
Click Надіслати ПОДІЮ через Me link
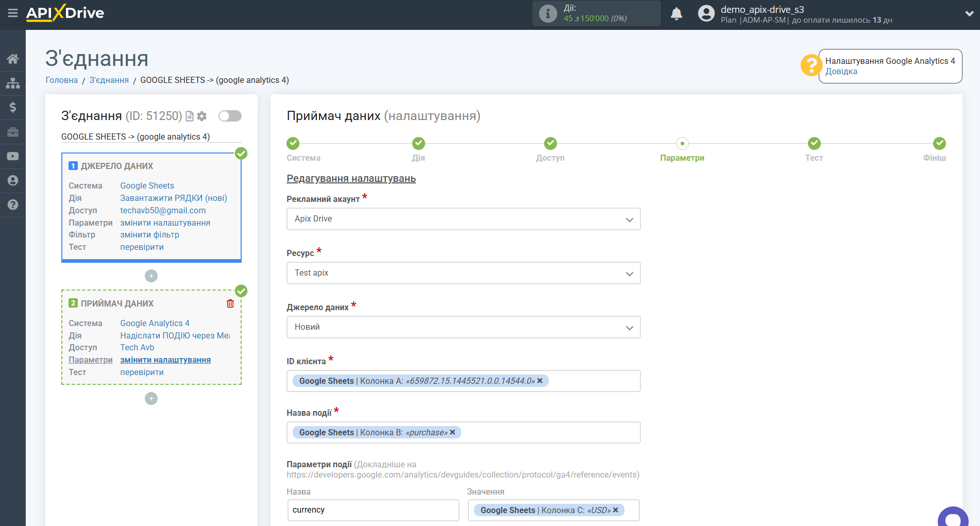pyautogui.click(x=175, y=335)
